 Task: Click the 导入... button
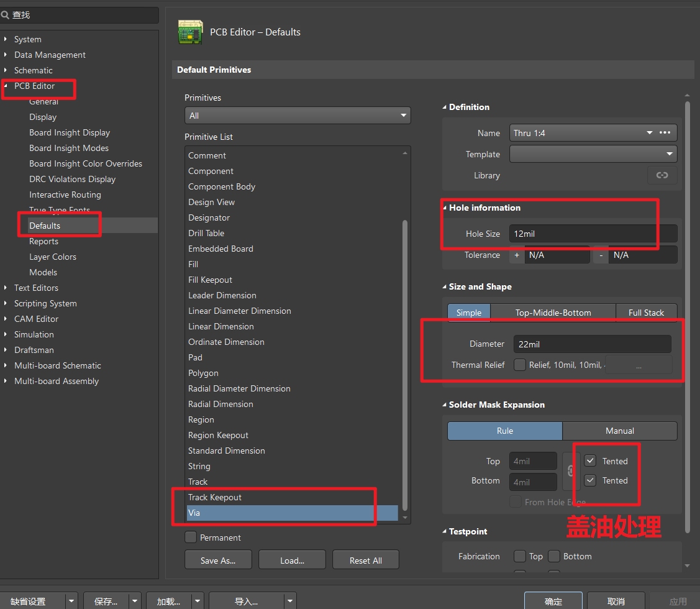click(x=247, y=602)
